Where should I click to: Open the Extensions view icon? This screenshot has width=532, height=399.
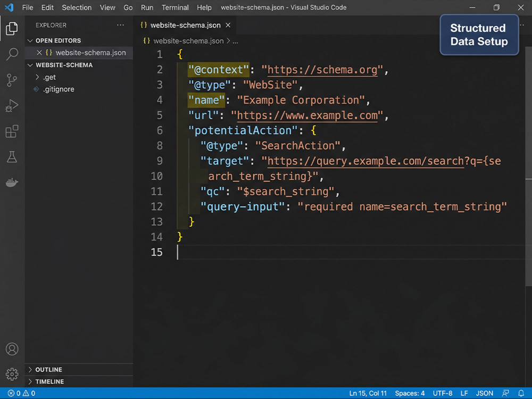tap(12, 131)
